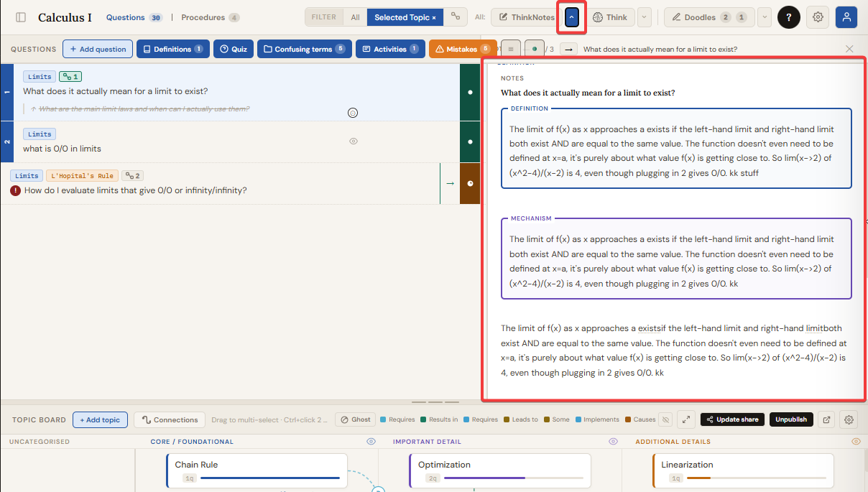The height and width of the screenshot is (492, 868).
Task: Toggle visibility eye on '0/0 in limits' question
Action: point(353,141)
